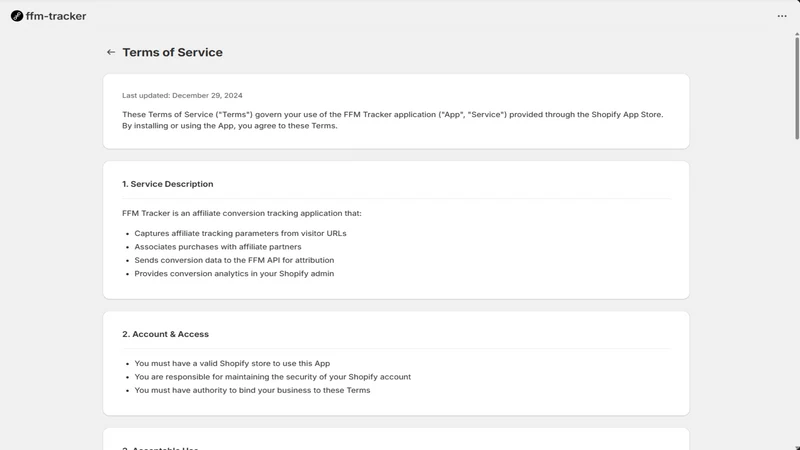800x450 pixels.
Task: Click 'Associates purchases with affiliate partners' bullet
Action: 218,246
